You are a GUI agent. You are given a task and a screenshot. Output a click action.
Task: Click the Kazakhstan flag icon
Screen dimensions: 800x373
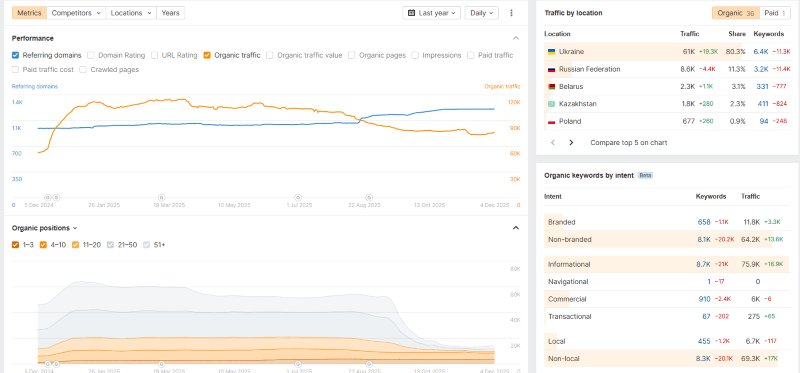pyautogui.click(x=552, y=104)
